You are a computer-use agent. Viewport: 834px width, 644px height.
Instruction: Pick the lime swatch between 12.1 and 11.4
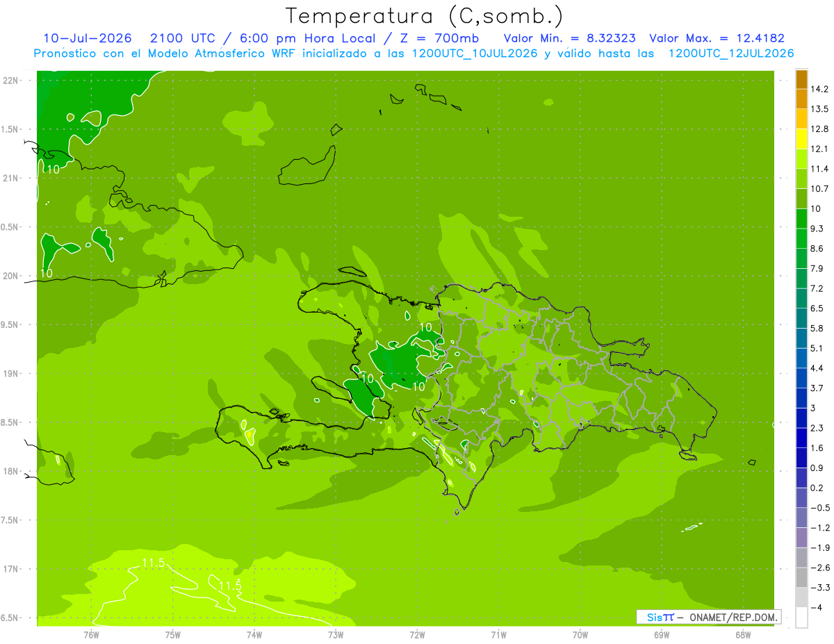pyautogui.click(x=801, y=159)
